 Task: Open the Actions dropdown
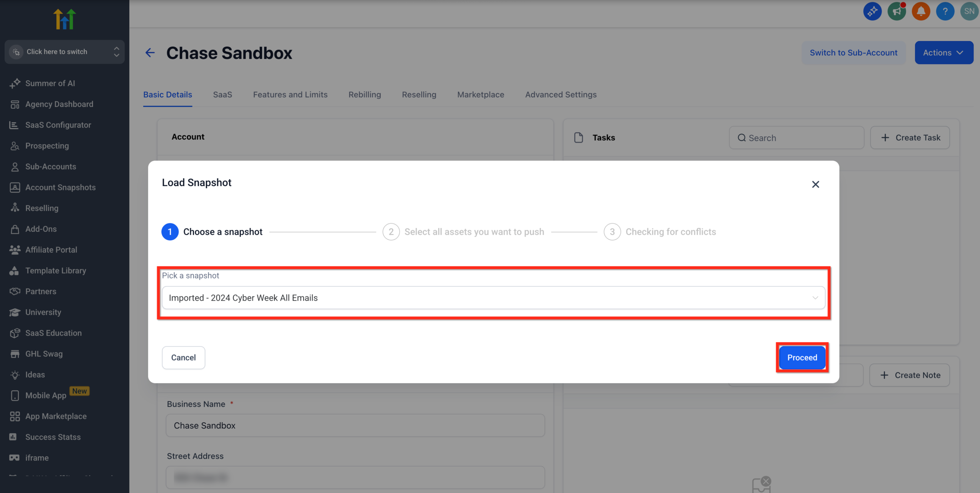pyautogui.click(x=944, y=52)
